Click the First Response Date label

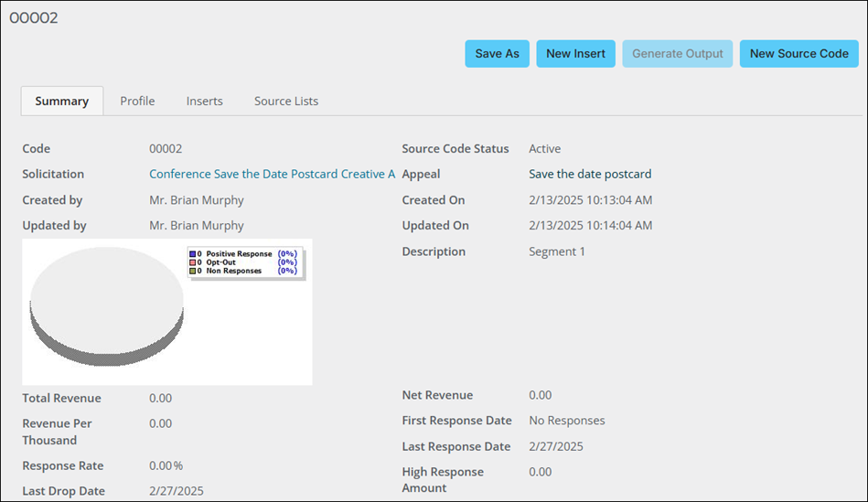(x=456, y=420)
